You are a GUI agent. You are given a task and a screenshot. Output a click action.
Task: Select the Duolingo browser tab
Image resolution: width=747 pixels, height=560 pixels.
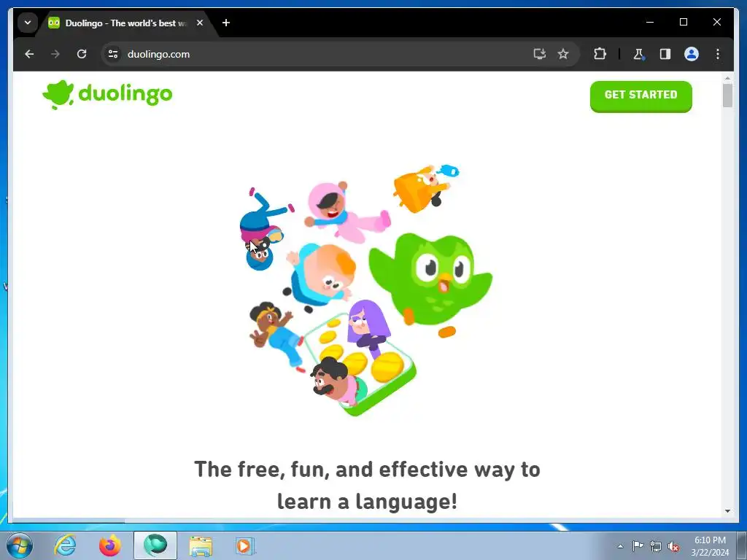pyautogui.click(x=126, y=23)
